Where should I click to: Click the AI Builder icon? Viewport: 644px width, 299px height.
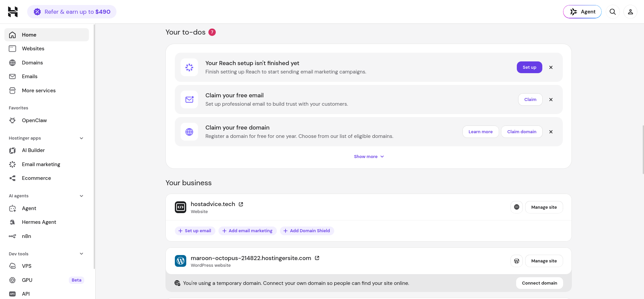coord(12,150)
